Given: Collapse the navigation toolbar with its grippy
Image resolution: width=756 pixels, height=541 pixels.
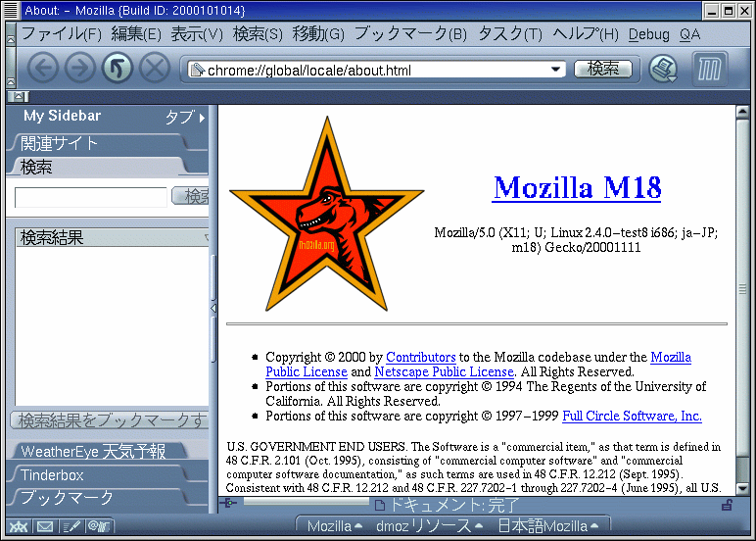Looking at the screenshot, I should tap(11, 69).
